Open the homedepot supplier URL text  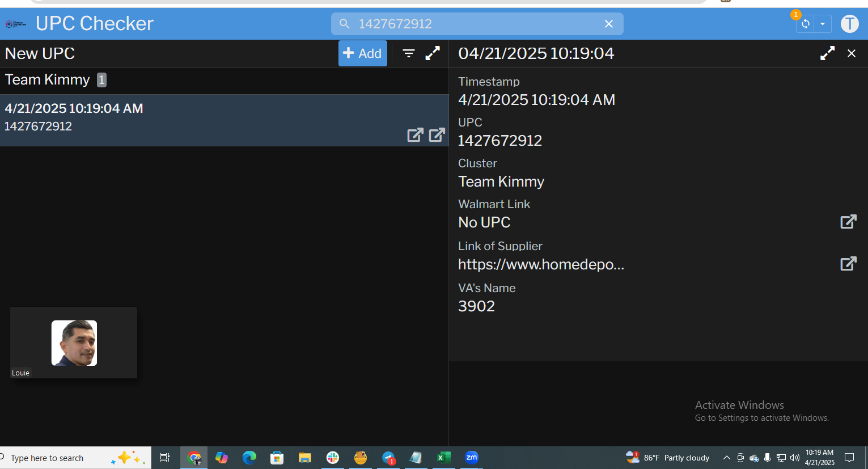(x=541, y=265)
